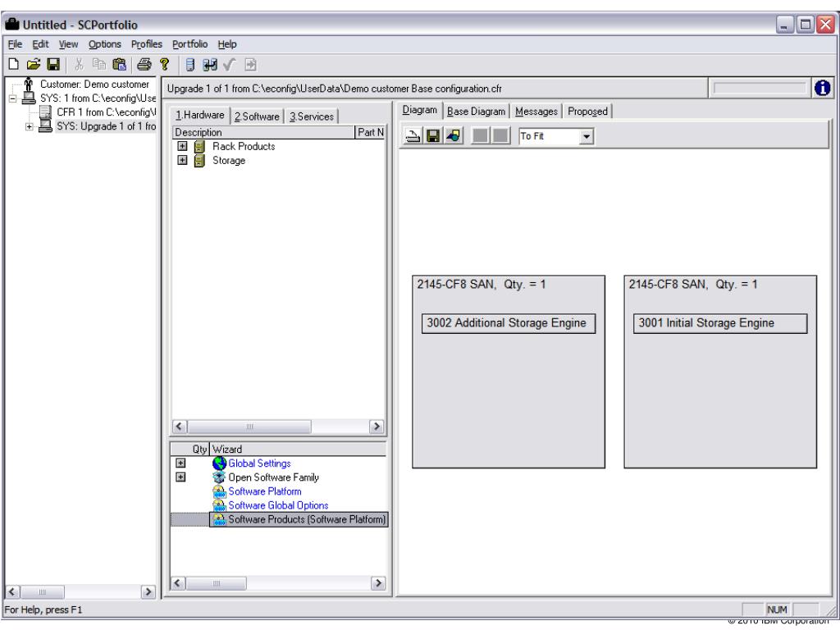
Task: Collapse the SYS: 1 tree node
Action: [x=13, y=98]
